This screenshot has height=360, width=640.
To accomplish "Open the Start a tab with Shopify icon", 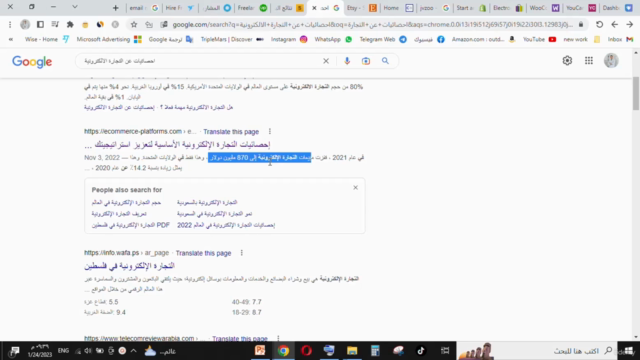I will coord(471,8).
